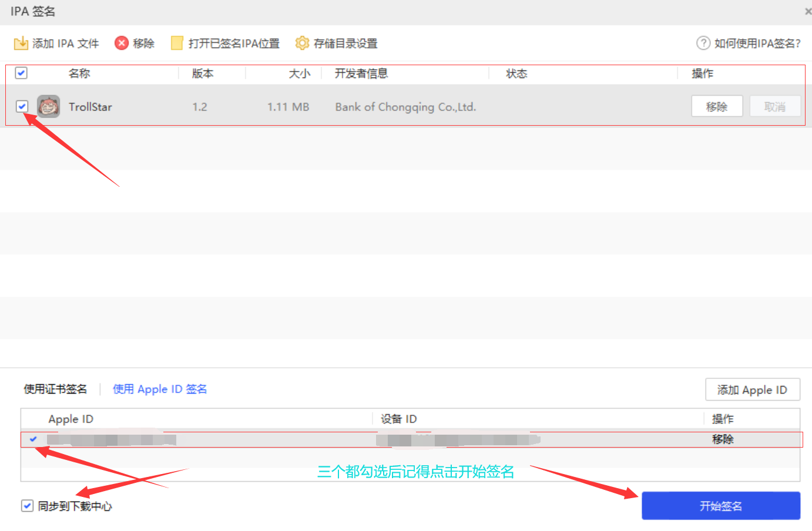Click the Add Apple ID button
Image resolution: width=812 pixels, height=531 pixels.
click(x=752, y=390)
